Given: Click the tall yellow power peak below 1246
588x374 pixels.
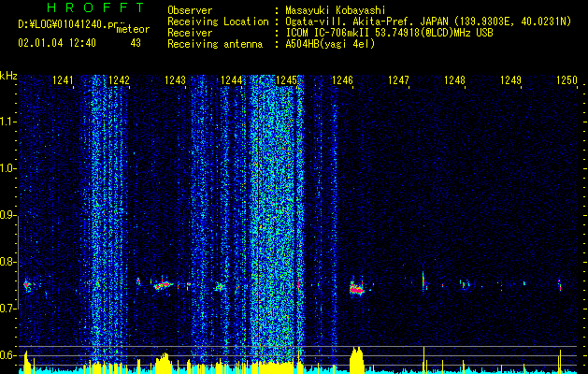Looking at the screenshot, I should click(356, 360).
